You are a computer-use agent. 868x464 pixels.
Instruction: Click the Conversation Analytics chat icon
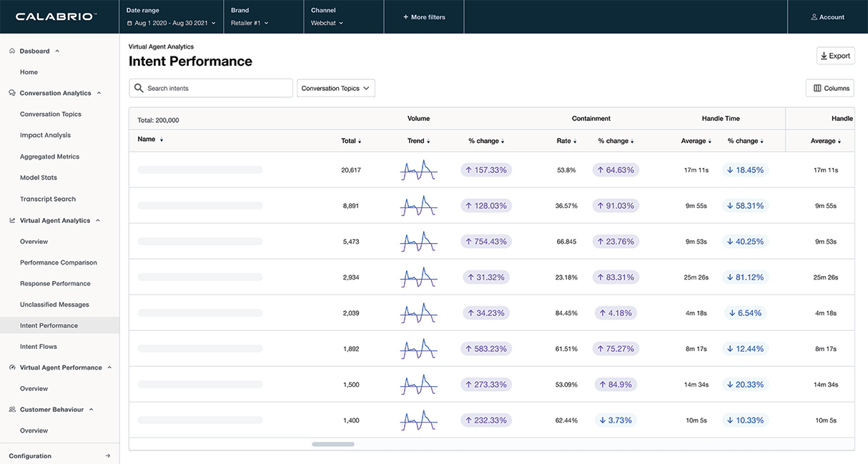coord(12,93)
